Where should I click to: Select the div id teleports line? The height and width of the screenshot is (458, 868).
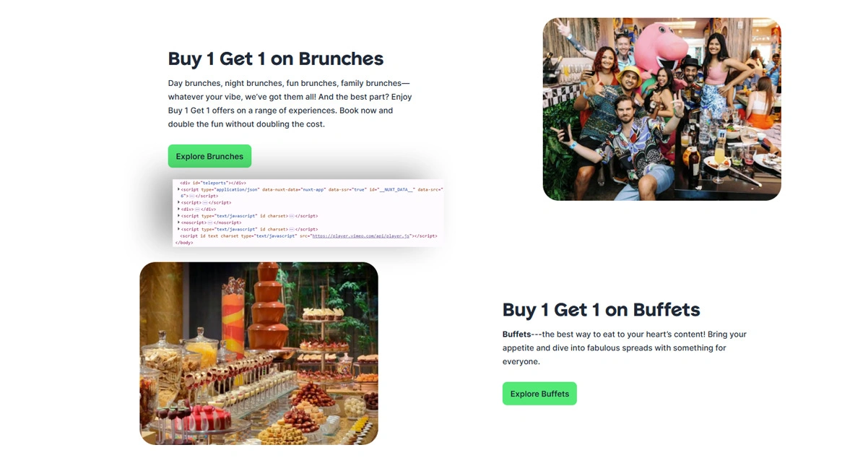click(213, 183)
